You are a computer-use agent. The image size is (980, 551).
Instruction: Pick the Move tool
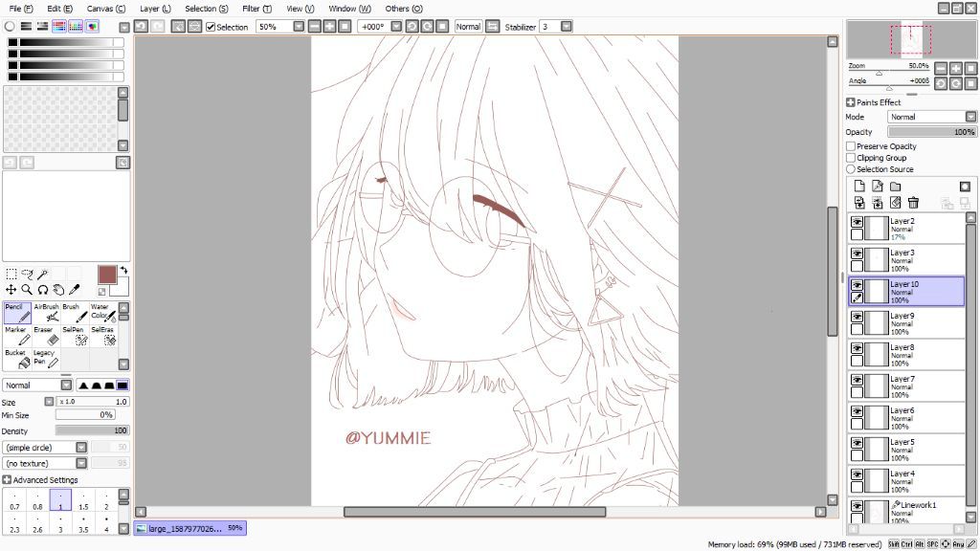pyautogui.click(x=11, y=289)
